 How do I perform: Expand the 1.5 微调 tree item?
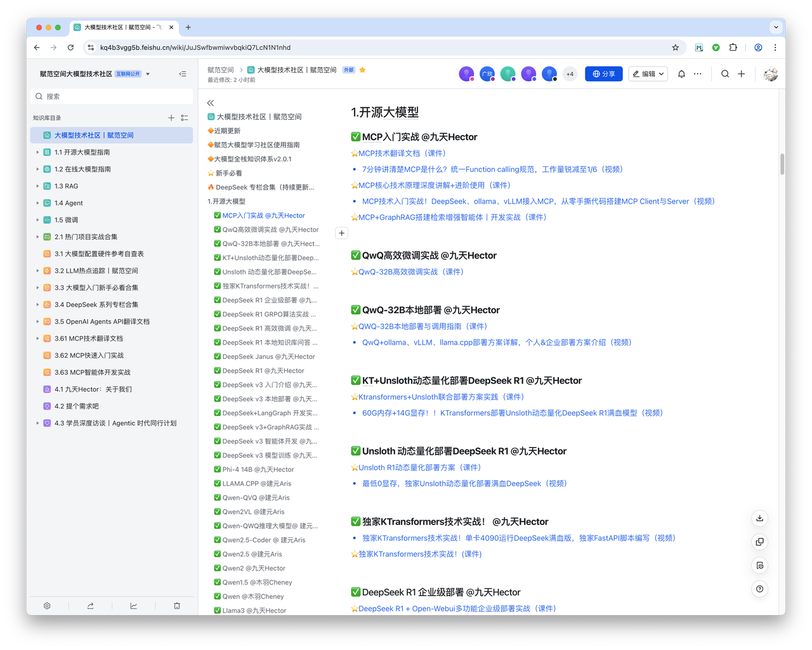(x=37, y=220)
